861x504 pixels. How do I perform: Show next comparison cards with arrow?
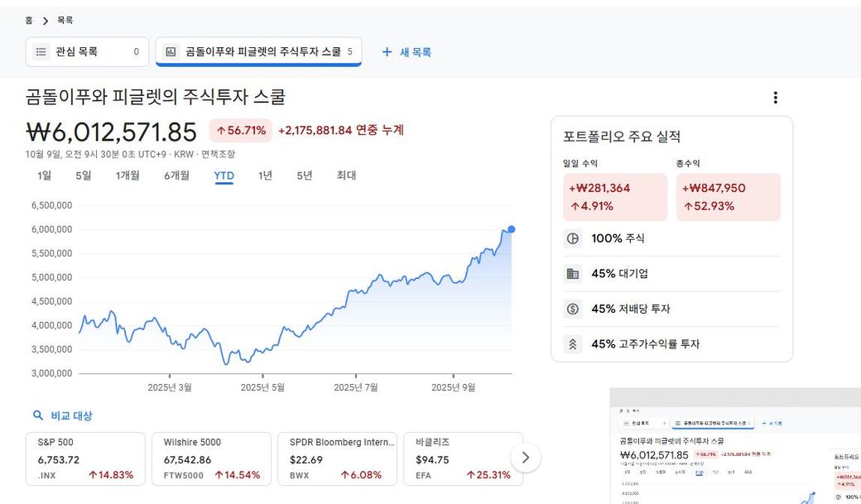tap(525, 458)
